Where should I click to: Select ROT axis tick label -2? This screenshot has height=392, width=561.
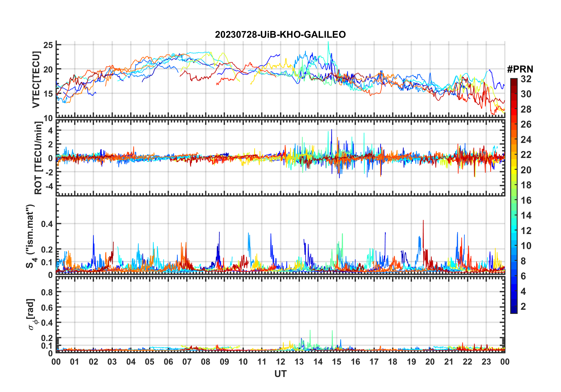point(49,172)
